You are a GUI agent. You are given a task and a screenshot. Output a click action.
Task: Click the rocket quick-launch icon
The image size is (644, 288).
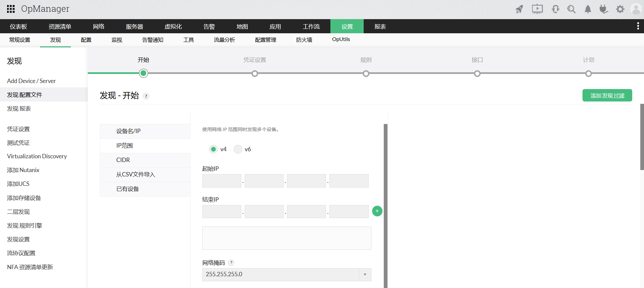[x=520, y=9]
